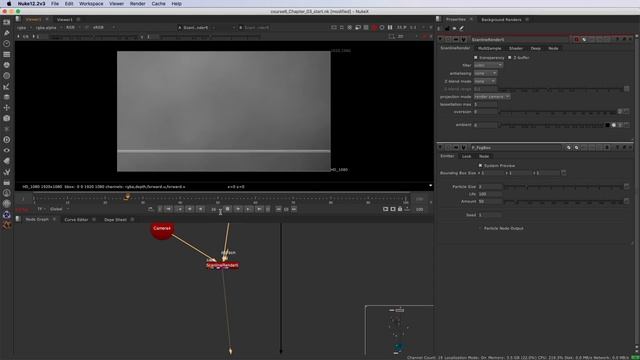Switch to the Look tab of P_FogBox
640x360 pixels.
click(x=466, y=156)
